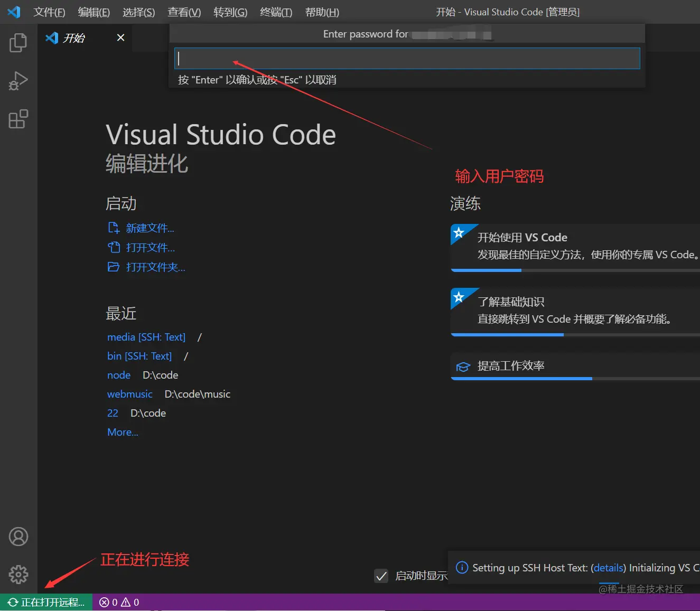Image resolution: width=700 pixels, height=611 pixels.
Task: Open the Manage gear settings icon
Action: click(x=18, y=575)
